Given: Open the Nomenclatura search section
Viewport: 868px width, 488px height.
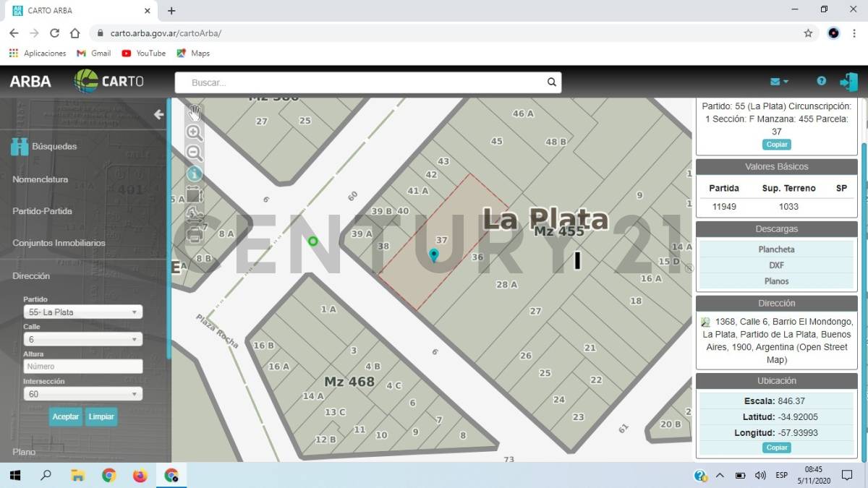Looking at the screenshot, I should point(41,179).
